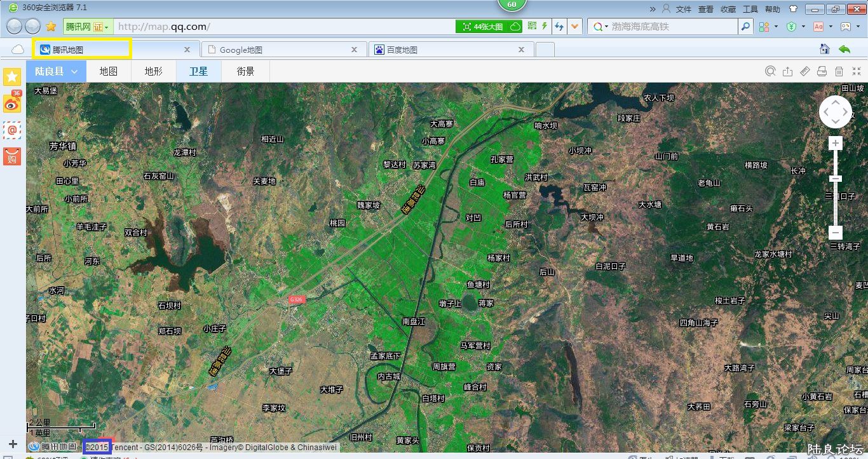
Task: Click the share/export map icon
Action: [x=787, y=71]
